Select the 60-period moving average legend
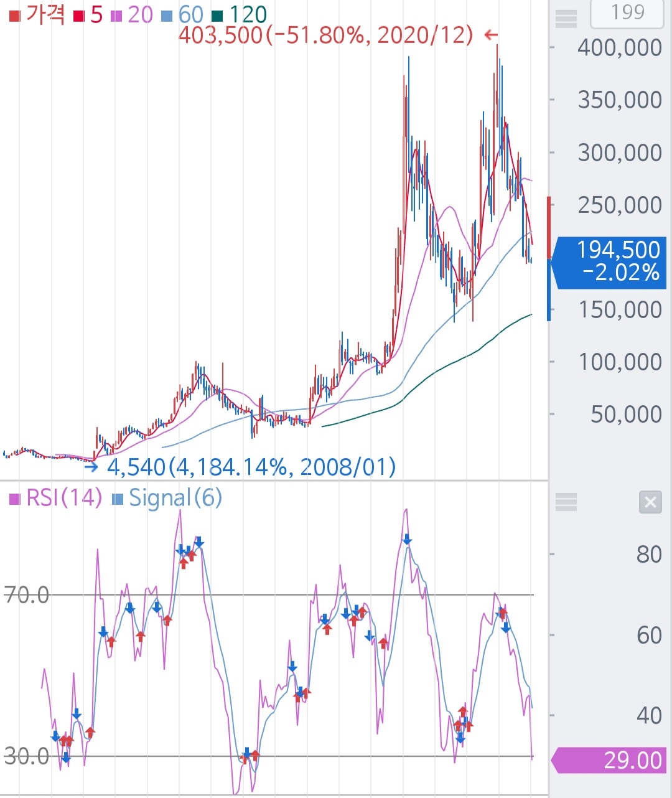672x798 pixels. pos(183,15)
